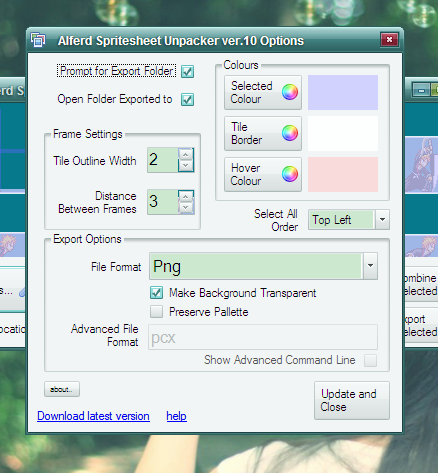Open Hover Colour picker button
The height and width of the screenshot is (473, 438).
pyautogui.click(x=263, y=174)
